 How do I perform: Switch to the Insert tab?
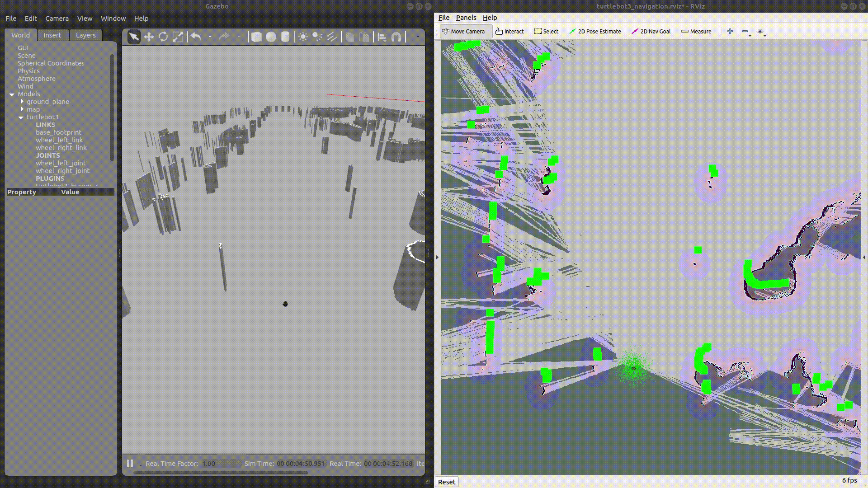click(x=52, y=35)
